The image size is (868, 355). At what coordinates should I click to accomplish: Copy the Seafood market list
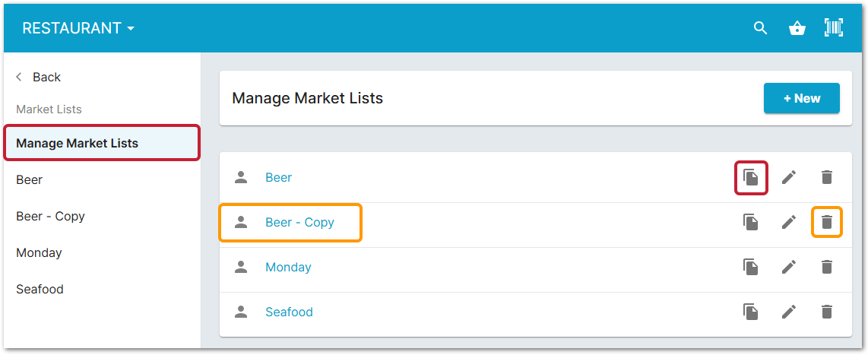[x=751, y=312]
